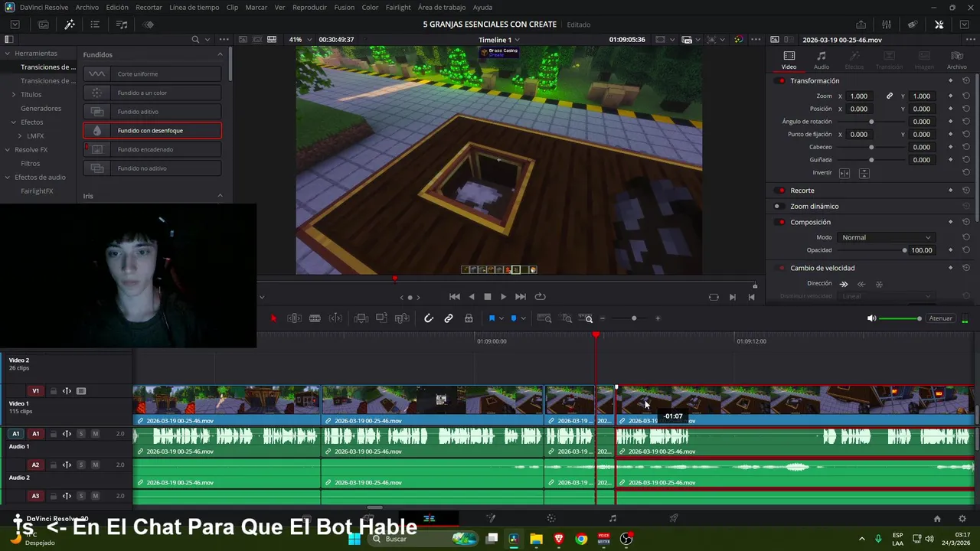This screenshot has width=980, height=551.
Task: Switch Inspector to Audio tab
Action: pyautogui.click(x=822, y=60)
